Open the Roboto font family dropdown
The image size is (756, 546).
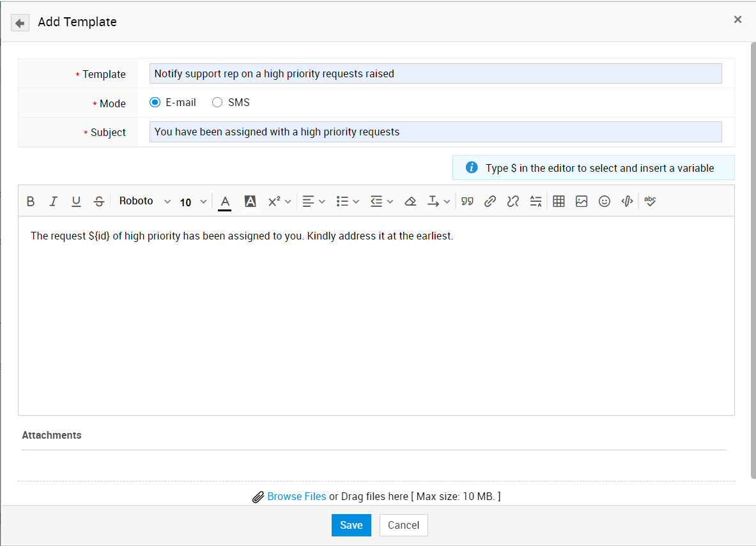[145, 201]
